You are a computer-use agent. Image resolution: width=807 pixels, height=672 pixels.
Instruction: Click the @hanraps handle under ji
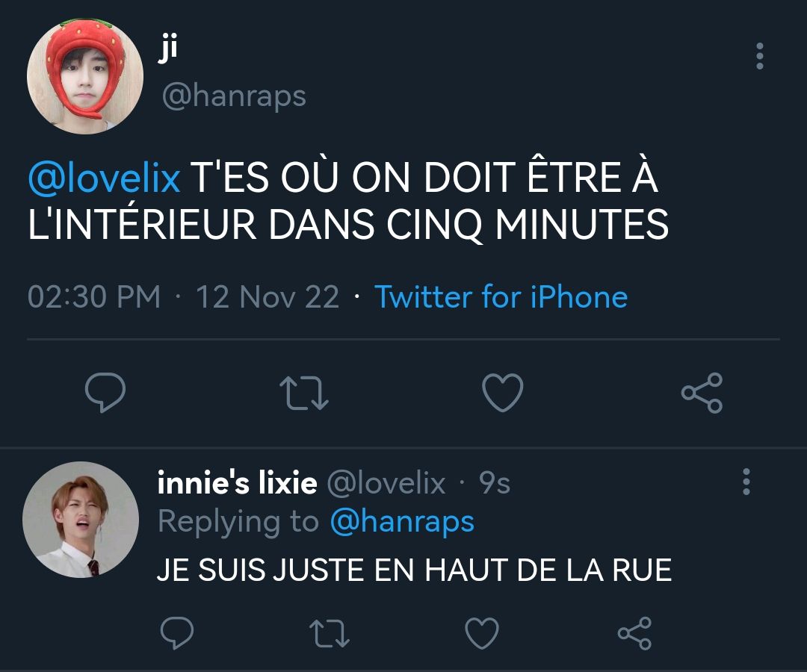coord(234,96)
